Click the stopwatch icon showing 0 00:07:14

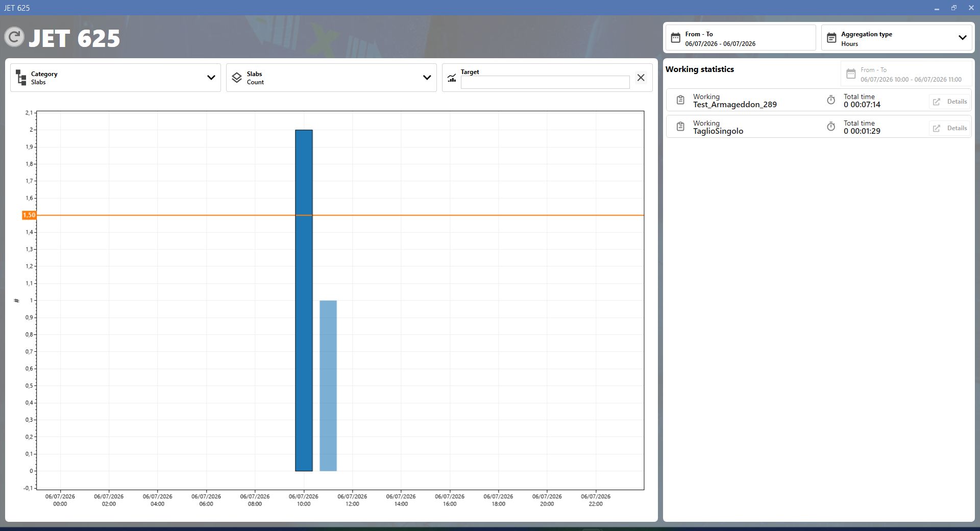[831, 100]
